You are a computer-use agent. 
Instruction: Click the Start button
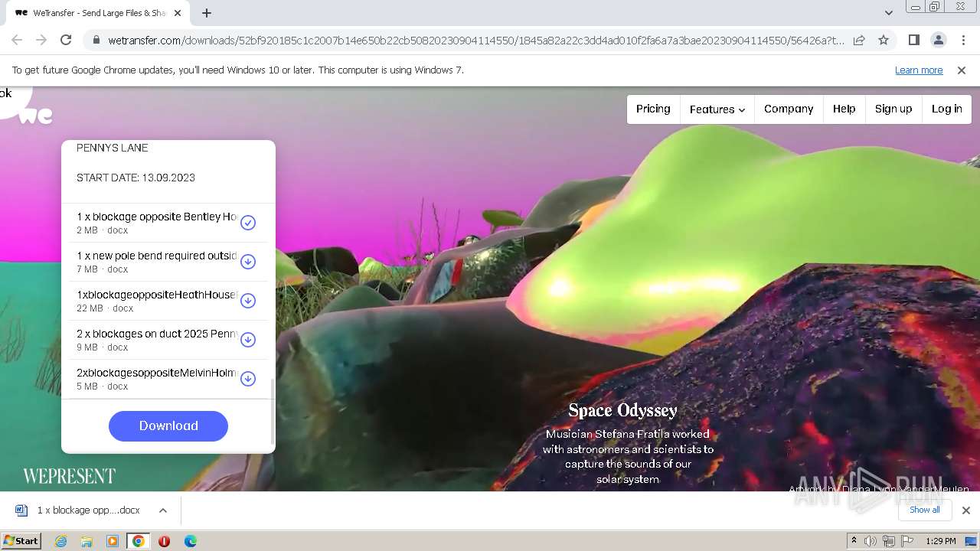tap(21, 541)
